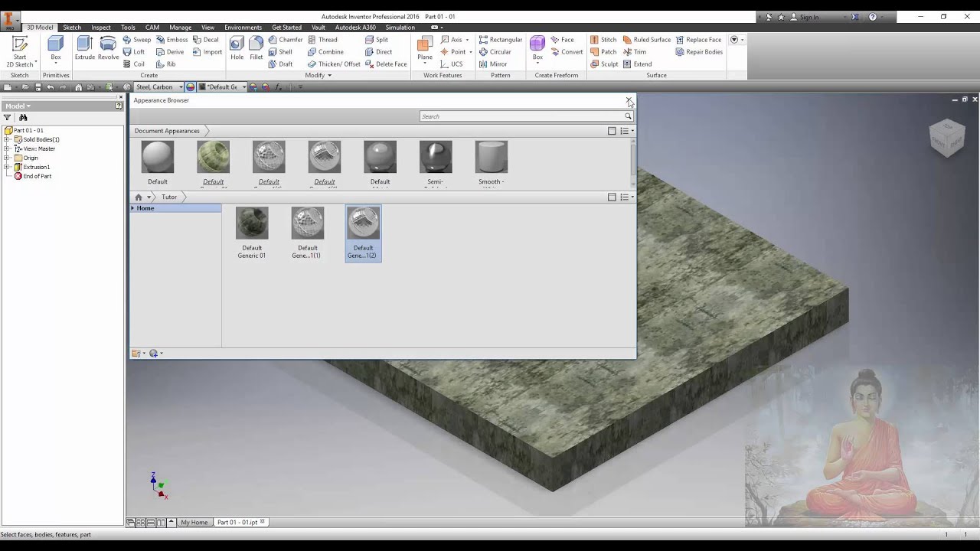Screen dimensions: 980x551
Task: Open the Inspect ribbon tab
Action: [x=101, y=28]
